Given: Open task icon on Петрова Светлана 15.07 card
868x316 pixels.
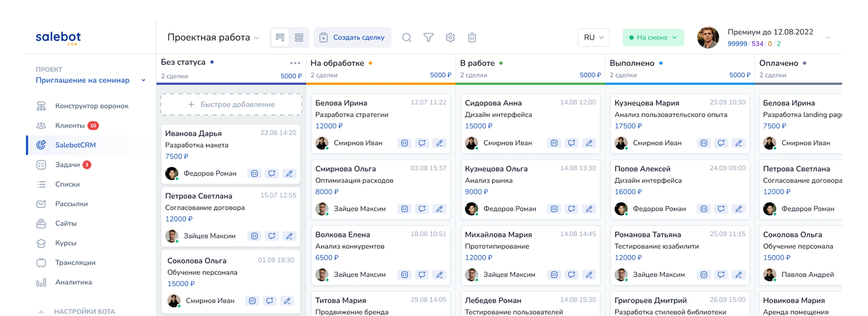Looking at the screenshot, I should click(x=254, y=236).
